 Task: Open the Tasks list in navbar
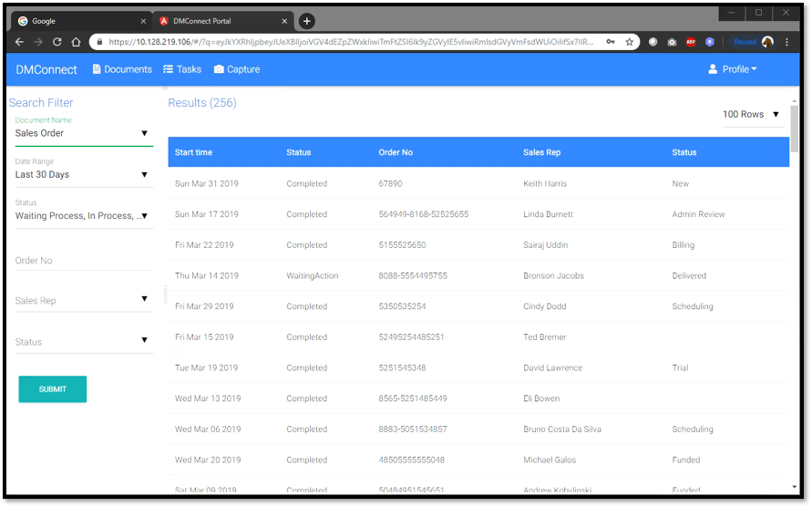[182, 69]
